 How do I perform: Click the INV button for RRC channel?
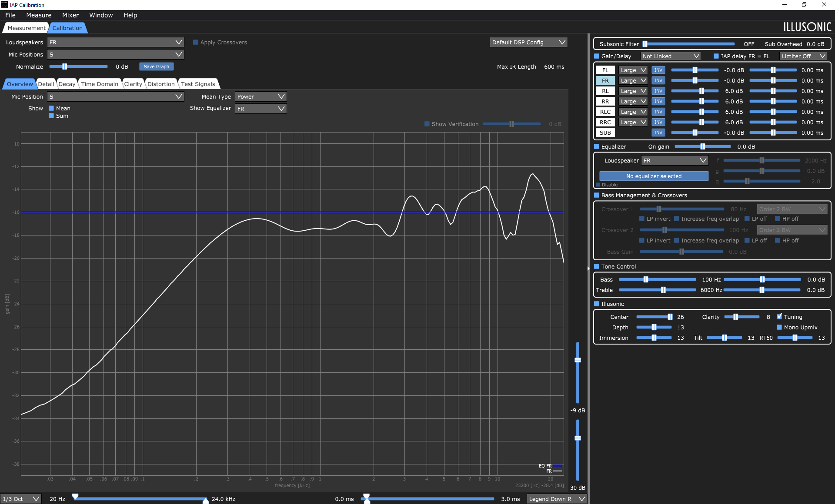(x=658, y=122)
